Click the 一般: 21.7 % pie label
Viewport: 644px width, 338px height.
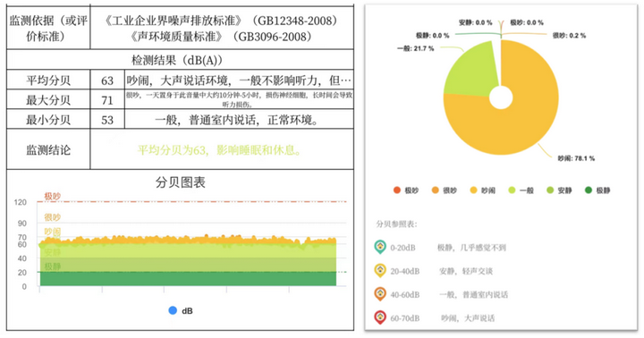tap(415, 48)
